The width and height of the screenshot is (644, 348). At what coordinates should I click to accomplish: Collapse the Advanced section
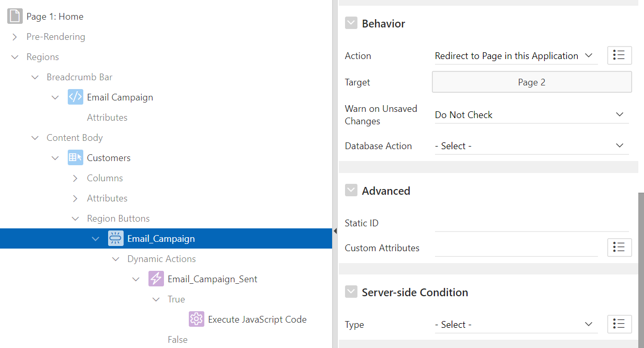pos(351,191)
